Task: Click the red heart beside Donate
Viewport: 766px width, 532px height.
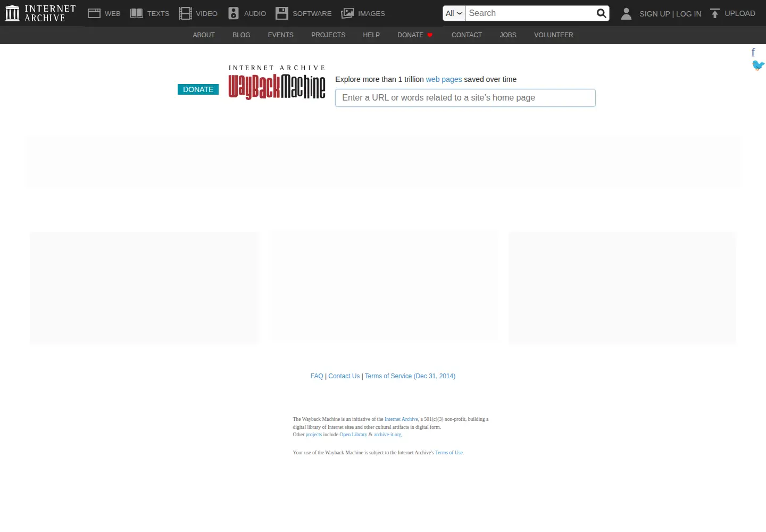Action: coord(430,35)
